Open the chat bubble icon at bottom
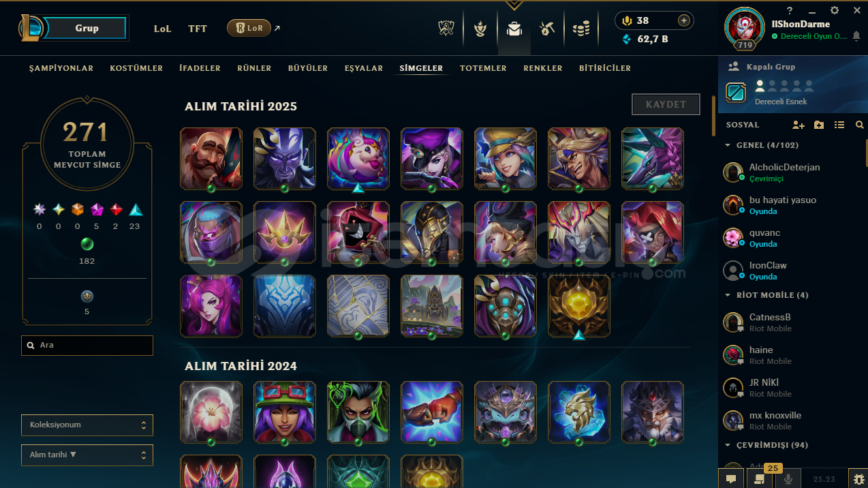The width and height of the screenshot is (868, 488). click(x=731, y=478)
